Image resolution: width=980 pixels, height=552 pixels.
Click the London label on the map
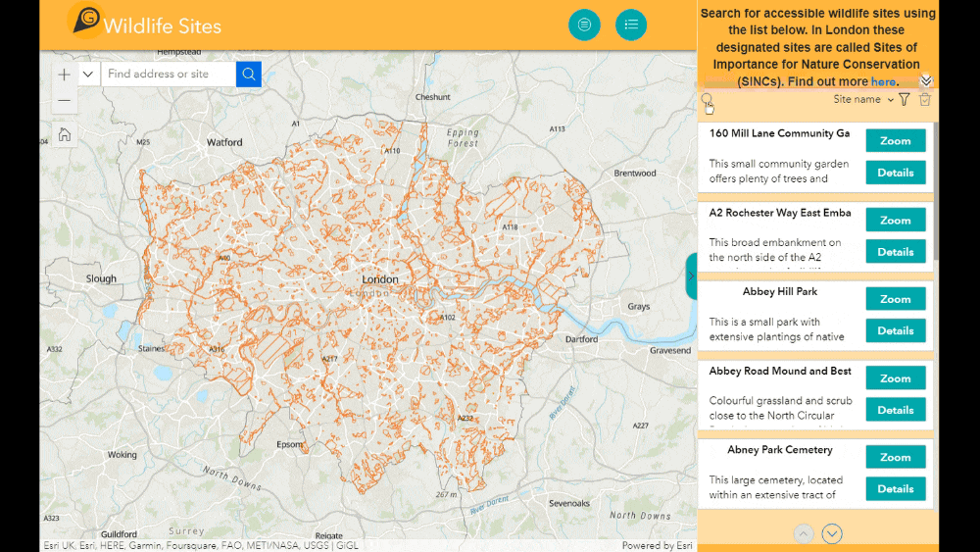tap(380, 279)
